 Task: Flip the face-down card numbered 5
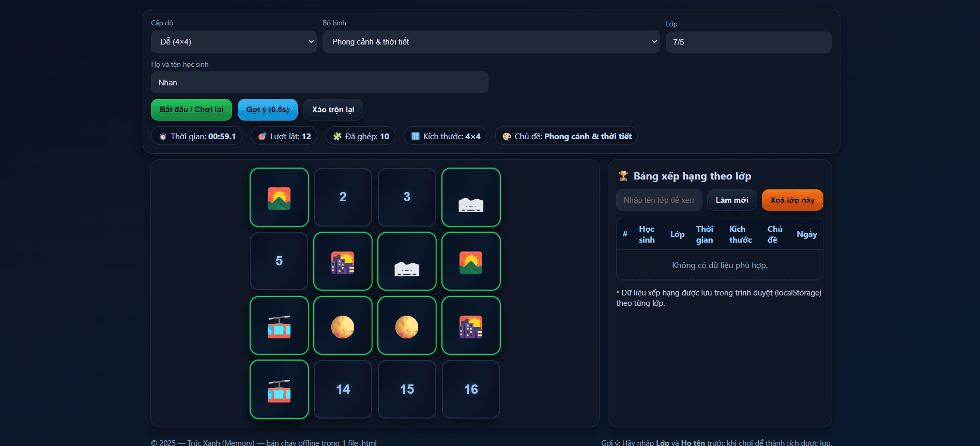(x=279, y=261)
